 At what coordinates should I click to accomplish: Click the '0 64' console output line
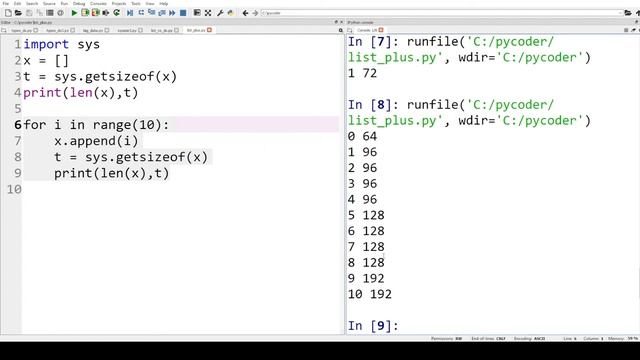(x=362, y=136)
